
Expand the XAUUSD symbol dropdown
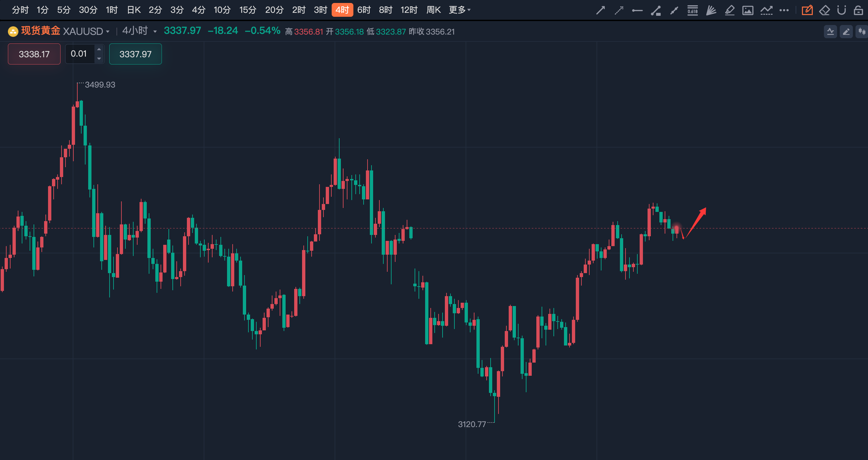tap(108, 32)
